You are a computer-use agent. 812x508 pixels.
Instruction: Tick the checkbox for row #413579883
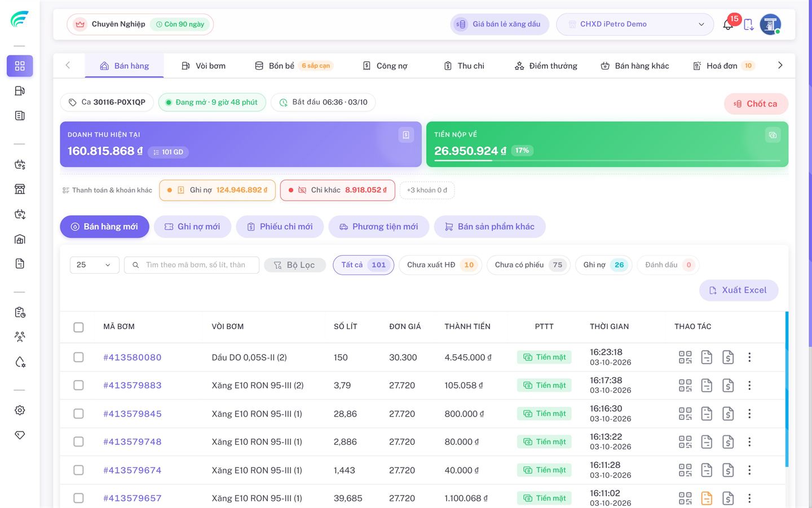(78, 386)
